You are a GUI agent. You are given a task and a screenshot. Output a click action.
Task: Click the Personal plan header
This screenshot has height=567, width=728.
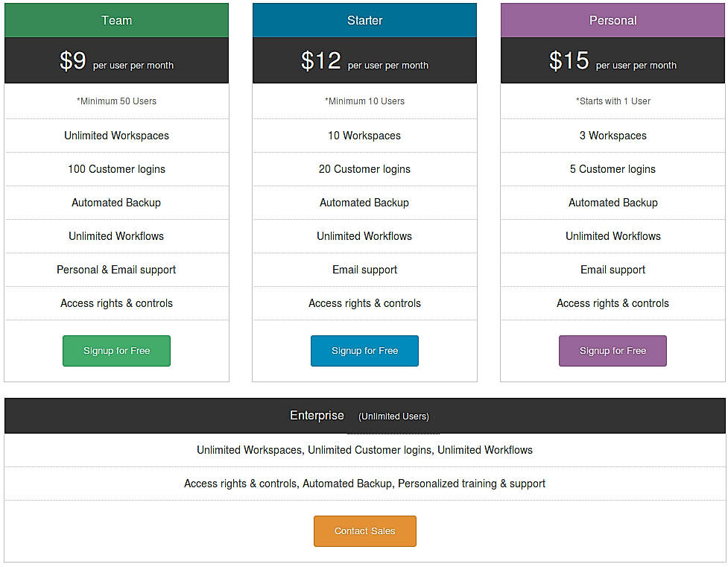pyautogui.click(x=613, y=20)
